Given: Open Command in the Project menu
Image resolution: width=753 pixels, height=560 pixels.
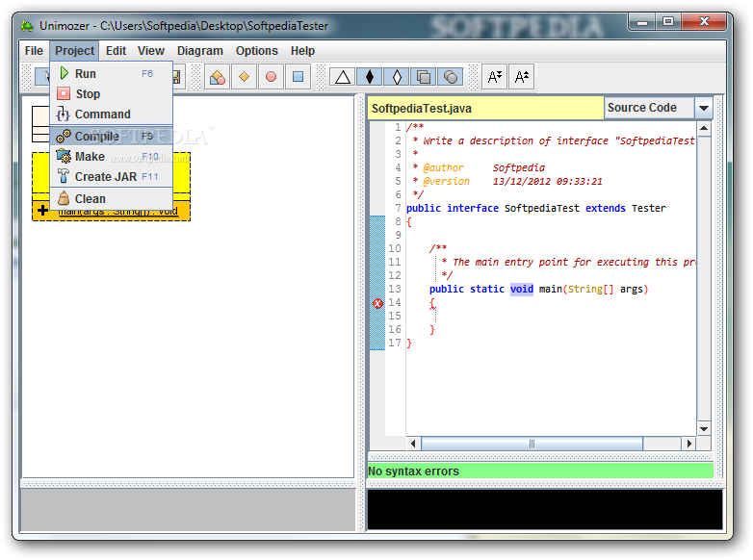Looking at the screenshot, I should 111,115.
